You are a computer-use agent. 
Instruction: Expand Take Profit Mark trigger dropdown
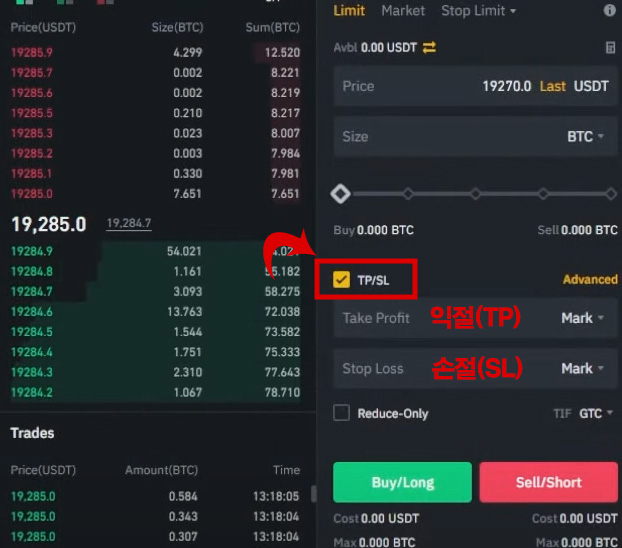coord(582,318)
